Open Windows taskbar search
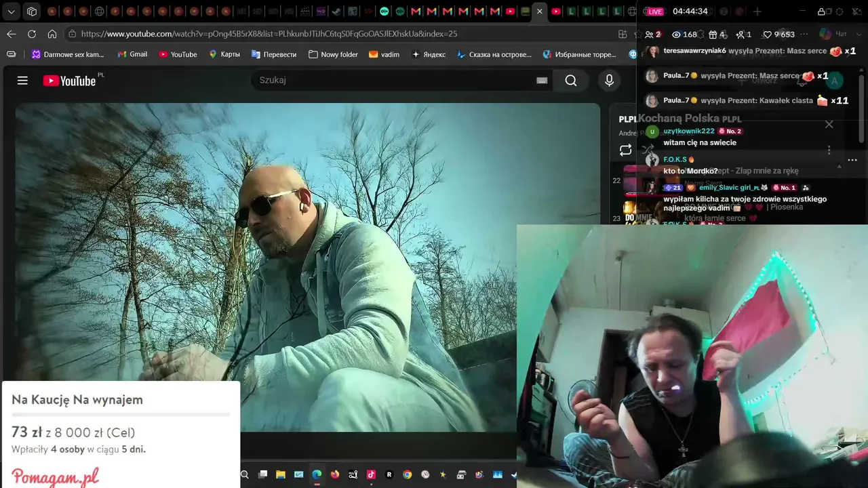The width and height of the screenshot is (868, 488). point(245,474)
